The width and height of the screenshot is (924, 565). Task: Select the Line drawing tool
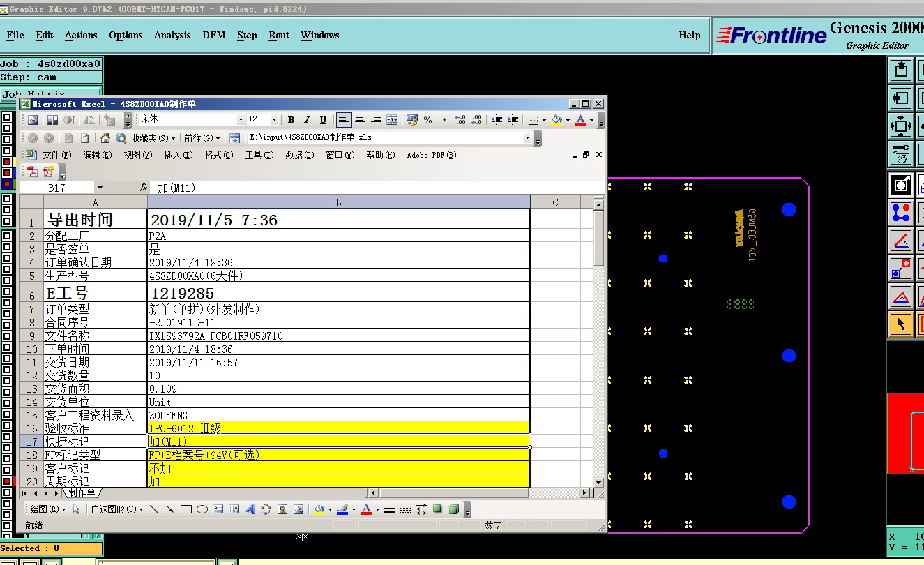tap(154, 509)
